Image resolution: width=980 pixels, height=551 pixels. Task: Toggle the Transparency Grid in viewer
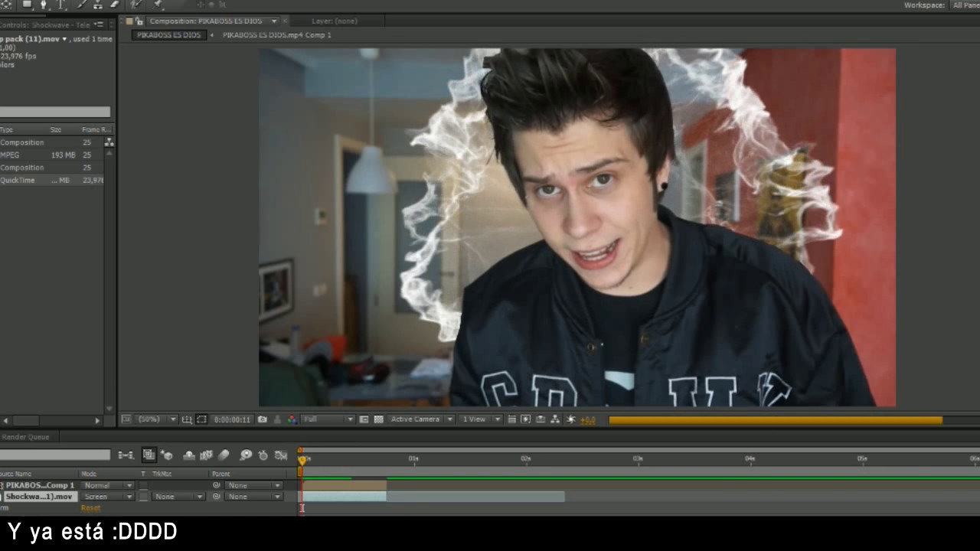point(378,419)
